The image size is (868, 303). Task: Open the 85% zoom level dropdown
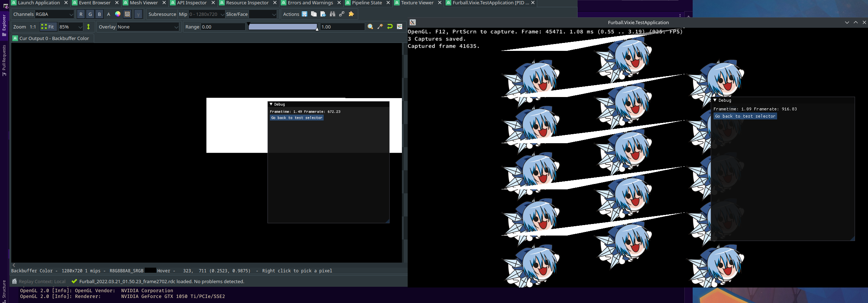click(71, 27)
